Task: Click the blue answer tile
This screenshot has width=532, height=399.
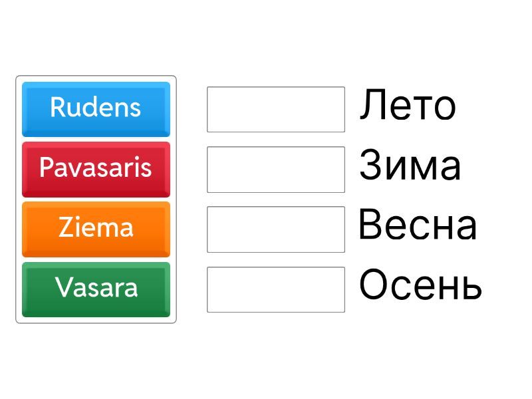Action: click(96, 108)
